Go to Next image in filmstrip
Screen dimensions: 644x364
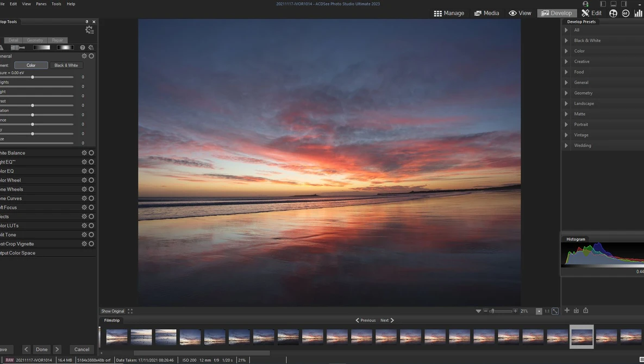(387, 320)
